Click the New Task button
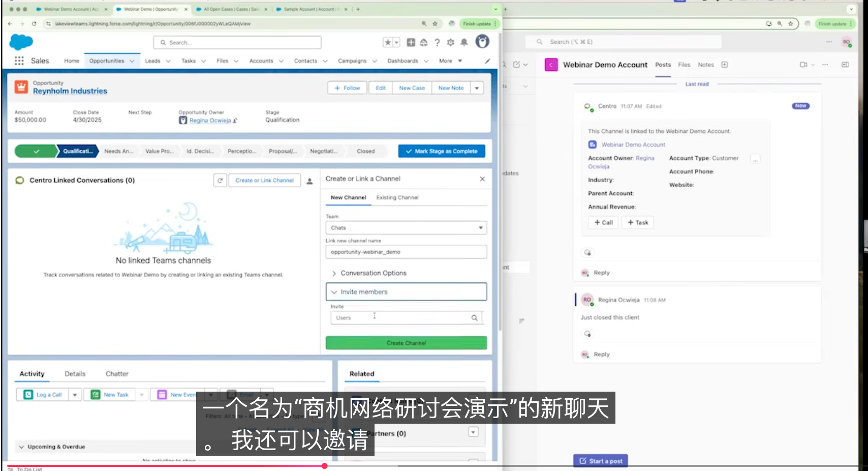The height and width of the screenshot is (471, 868). tap(110, 395)
